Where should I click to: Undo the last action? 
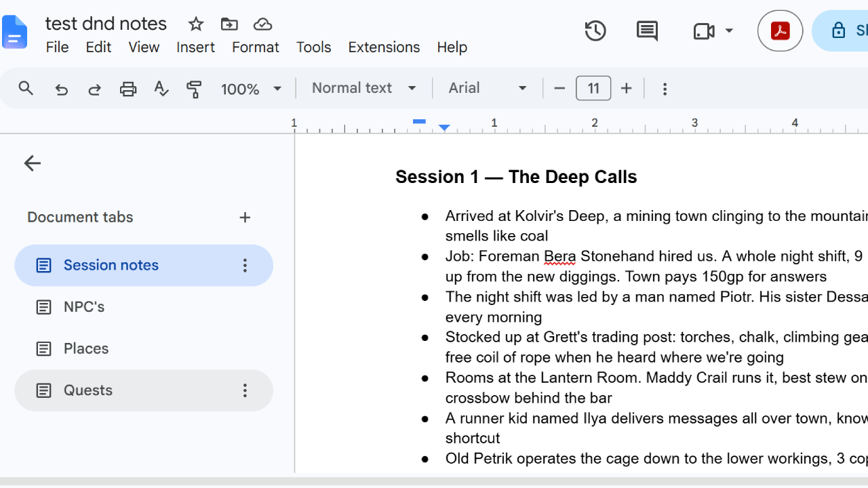(x=62, y=89)
